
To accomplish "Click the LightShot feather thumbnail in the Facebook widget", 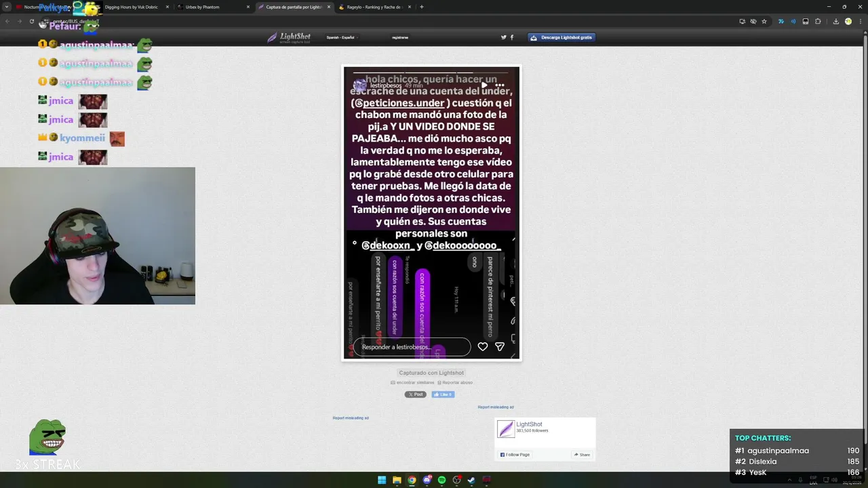I will [506, 429].
